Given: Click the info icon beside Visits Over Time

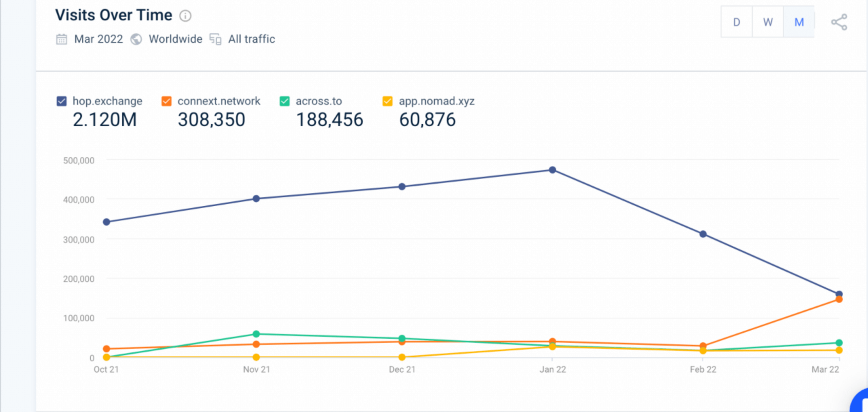Looking at the screenshot, I should 185,16.
